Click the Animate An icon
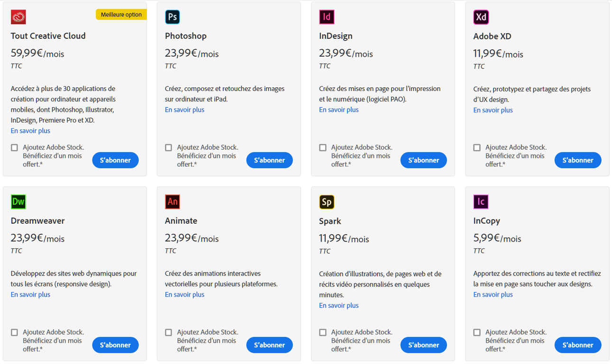This screenshot has height=364, width=612. (x=173, y=202)
